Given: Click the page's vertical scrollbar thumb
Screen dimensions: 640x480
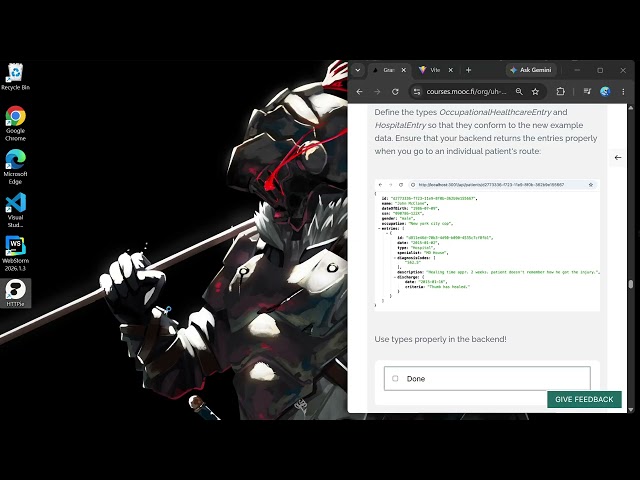Looking at the screenshot, I should point(631,284).
